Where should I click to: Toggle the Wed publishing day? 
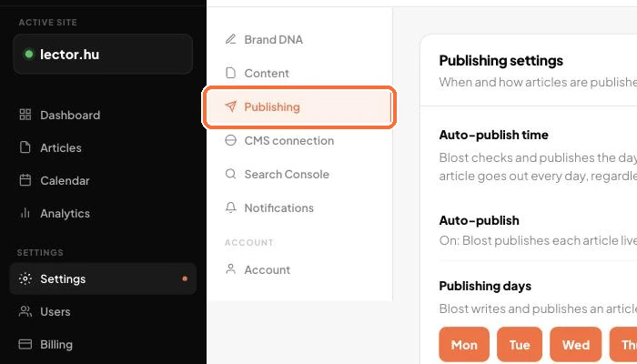[576, 345]
